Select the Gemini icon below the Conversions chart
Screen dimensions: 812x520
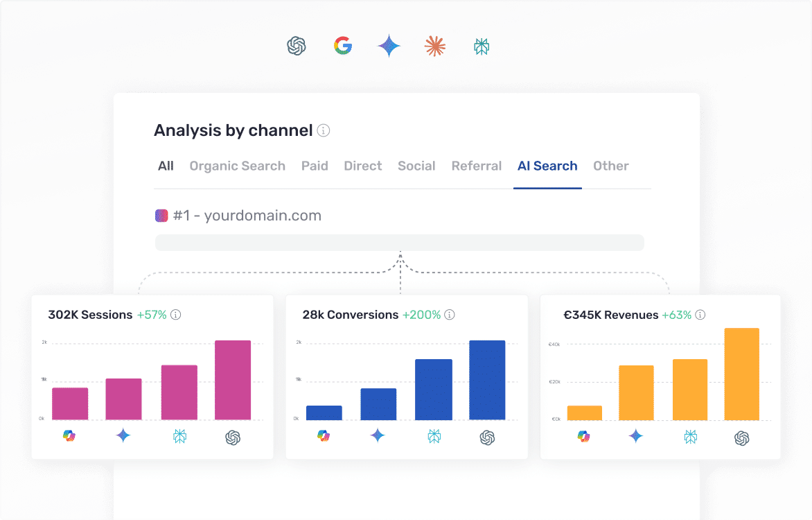(378, 436)
